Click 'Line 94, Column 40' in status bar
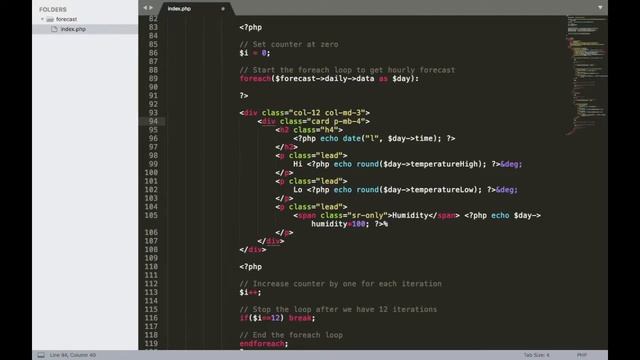The height and width of the screenshot is (360, 640). (73, 355)
